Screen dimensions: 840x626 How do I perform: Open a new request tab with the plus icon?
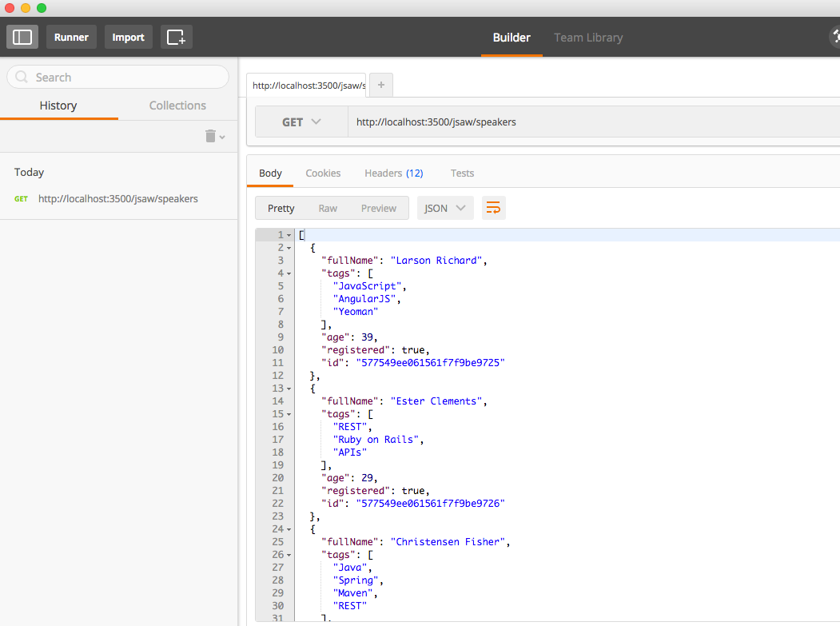coord(380,84)
